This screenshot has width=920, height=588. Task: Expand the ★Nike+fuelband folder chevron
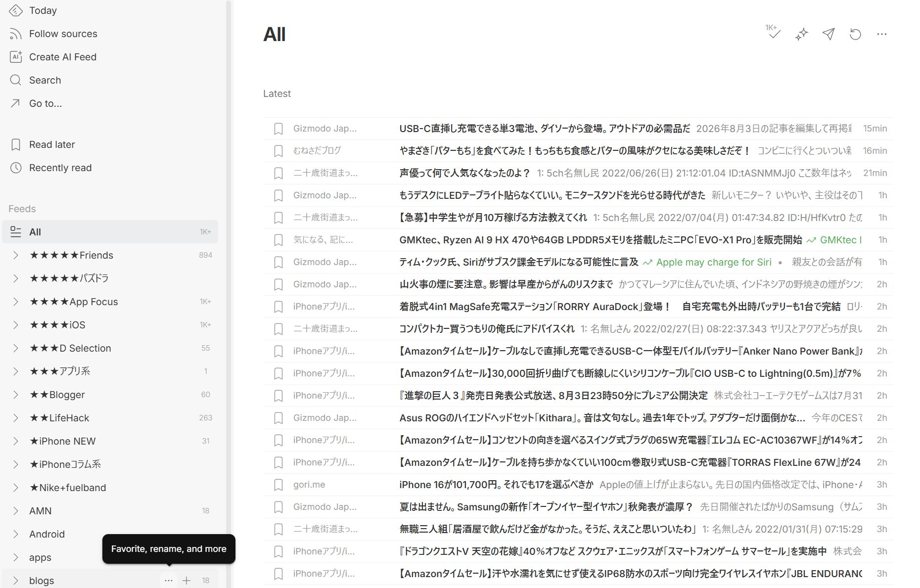(x=16, y=488)
